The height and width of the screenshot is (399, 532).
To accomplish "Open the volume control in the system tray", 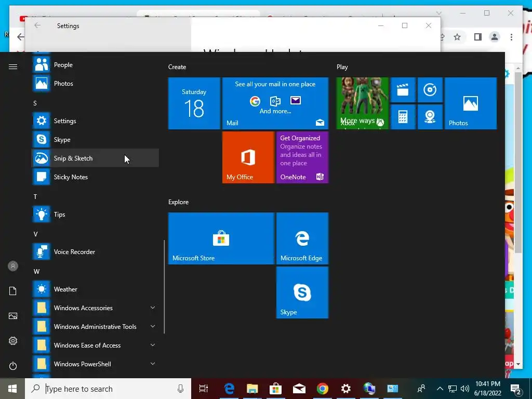I will tap(465, 389).
